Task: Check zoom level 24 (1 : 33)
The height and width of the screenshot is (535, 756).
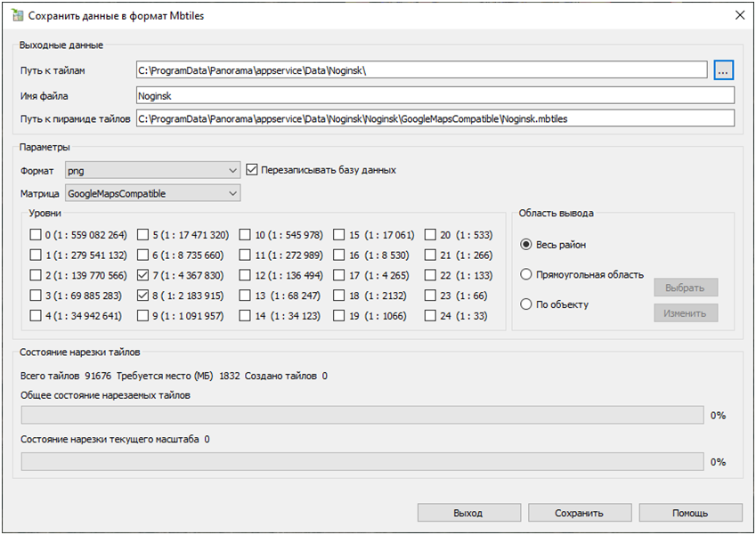Action: (x=431, y=315)
